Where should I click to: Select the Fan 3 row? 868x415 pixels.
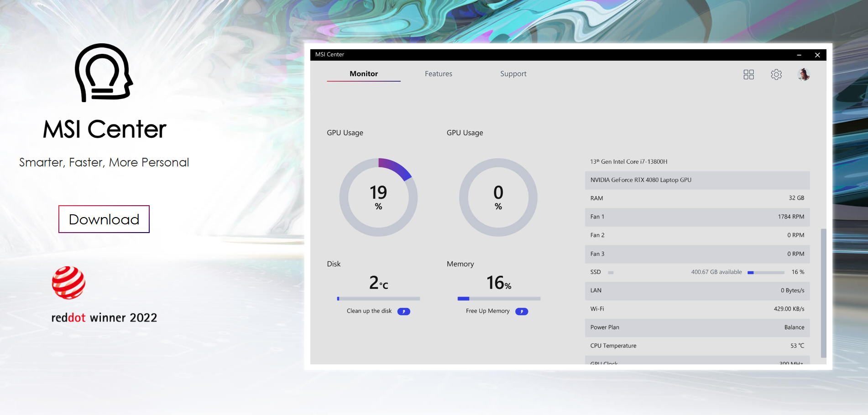point(697,254)
